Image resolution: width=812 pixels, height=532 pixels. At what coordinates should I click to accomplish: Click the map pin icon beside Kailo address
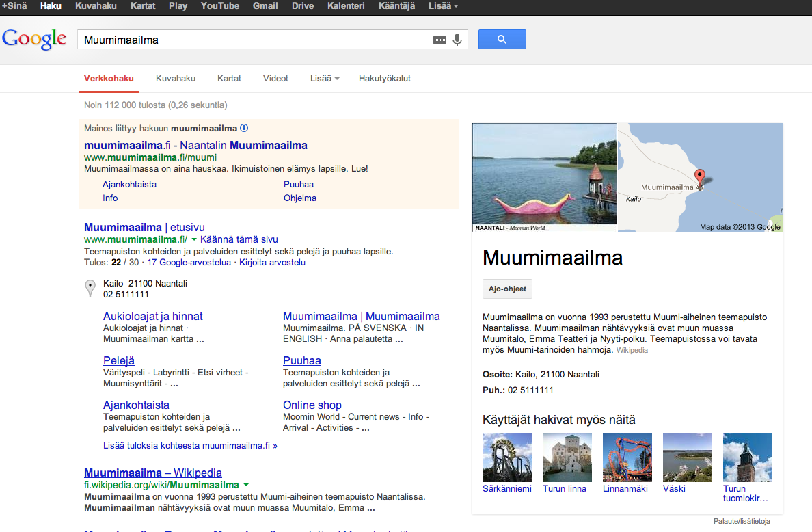point(90,289)
